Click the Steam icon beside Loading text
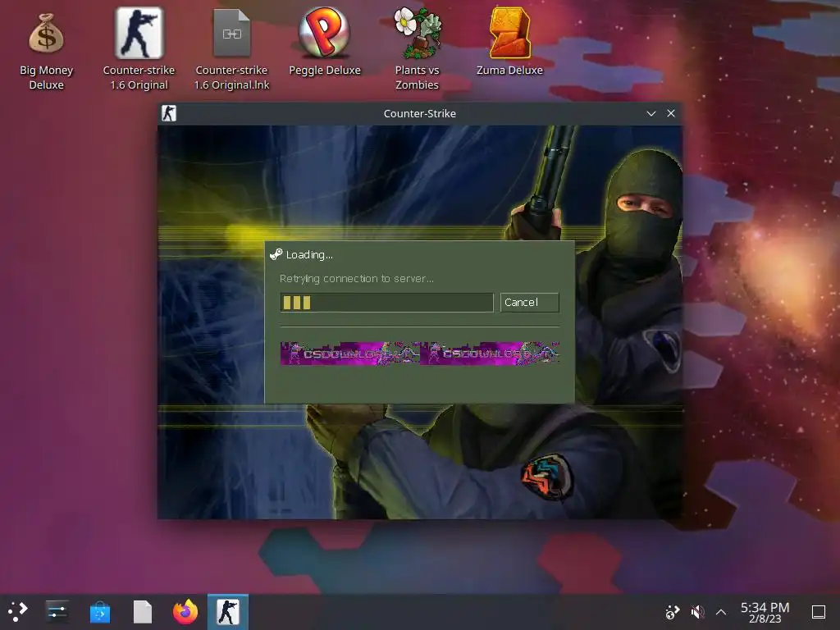This screenshot has height=630, width=840. coord(276,254)
